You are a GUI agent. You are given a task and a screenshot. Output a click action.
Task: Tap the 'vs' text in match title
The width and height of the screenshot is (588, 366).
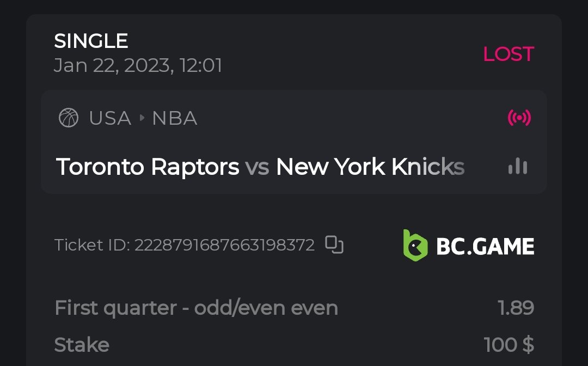pyautogui.click(x=258, y=167)
